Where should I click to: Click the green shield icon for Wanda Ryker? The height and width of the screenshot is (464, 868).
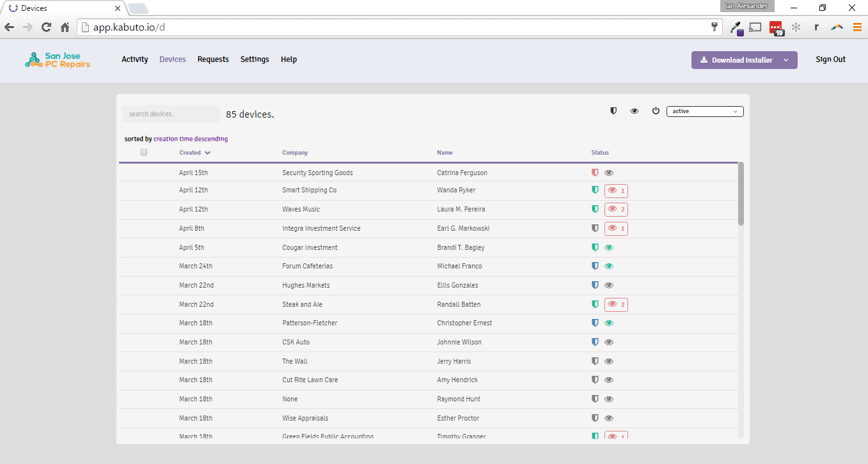click(x=595, y=190)
